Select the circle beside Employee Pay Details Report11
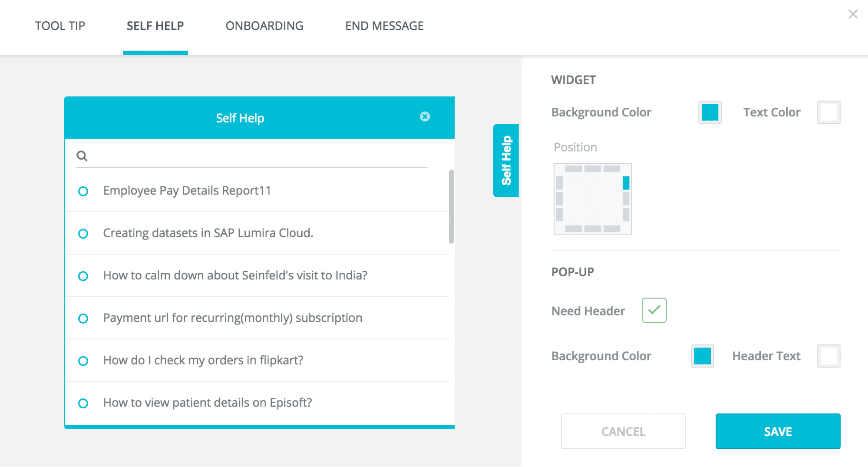 [83, 191]
